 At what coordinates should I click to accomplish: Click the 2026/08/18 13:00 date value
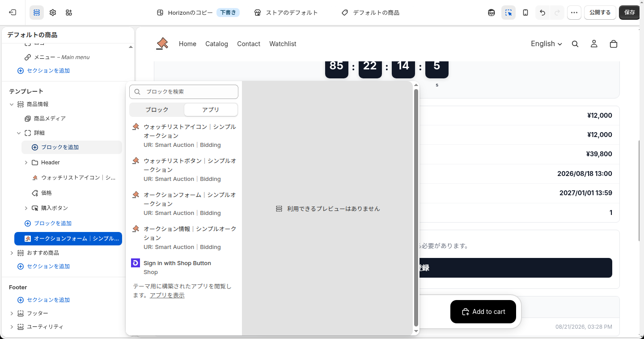pos(585,174)
